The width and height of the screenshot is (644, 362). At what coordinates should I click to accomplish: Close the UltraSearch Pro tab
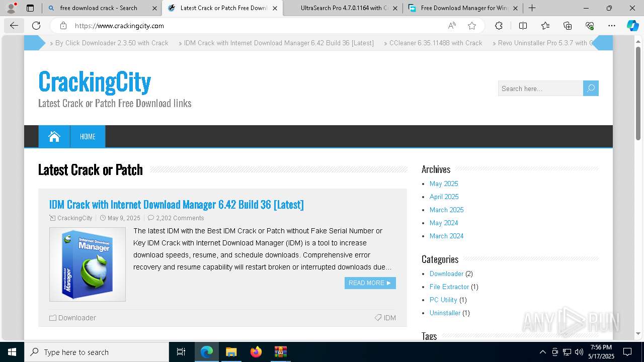395,8
